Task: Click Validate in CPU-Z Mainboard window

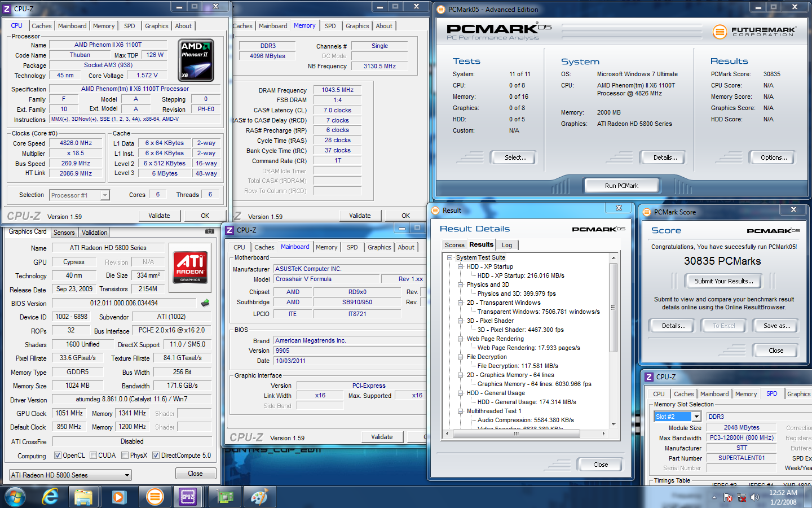Action: tap(382, 437)
